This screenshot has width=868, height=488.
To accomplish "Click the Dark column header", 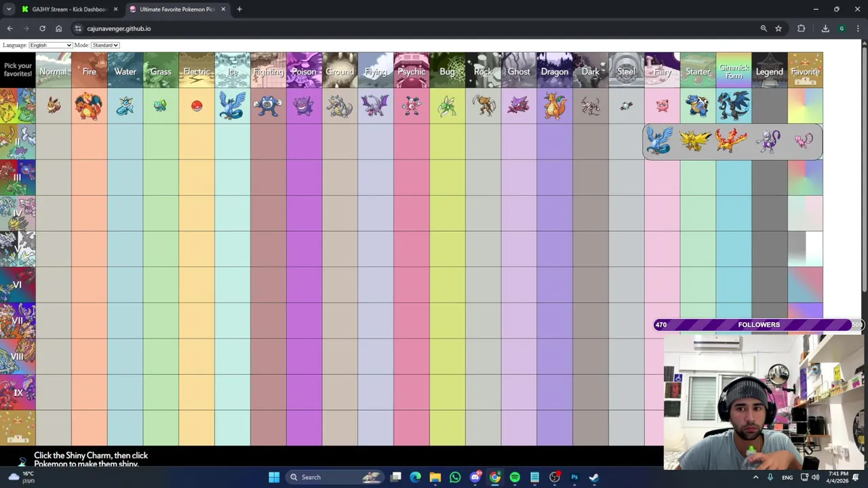I will 590,70.
